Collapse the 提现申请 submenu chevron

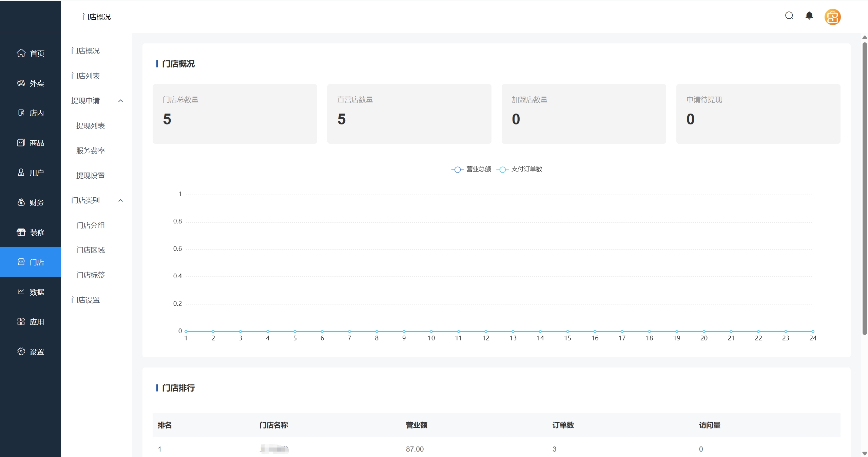[120, 101]
